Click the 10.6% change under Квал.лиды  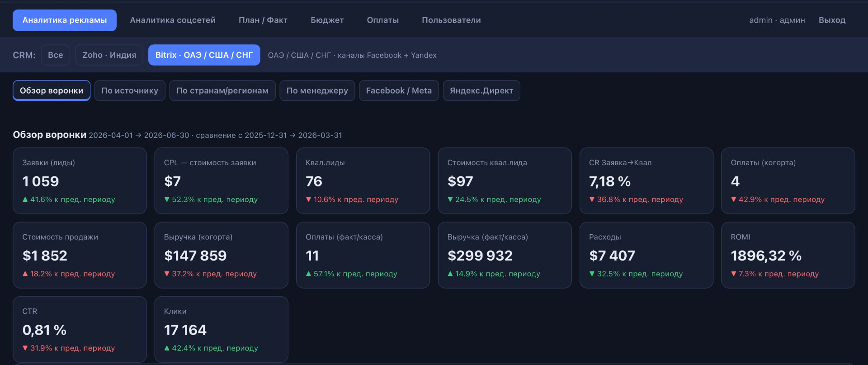coord(352,199)
